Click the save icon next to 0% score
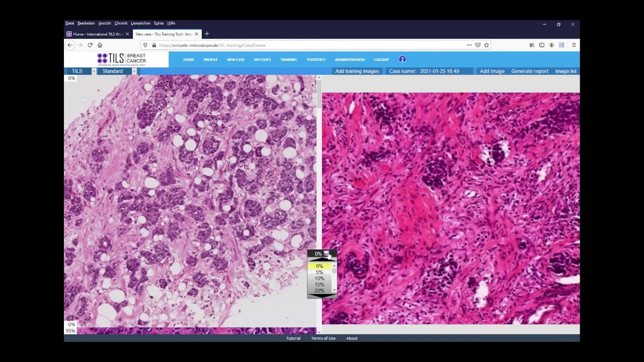The height and width of the screenshot is (362, 644). tap(327, 254)
